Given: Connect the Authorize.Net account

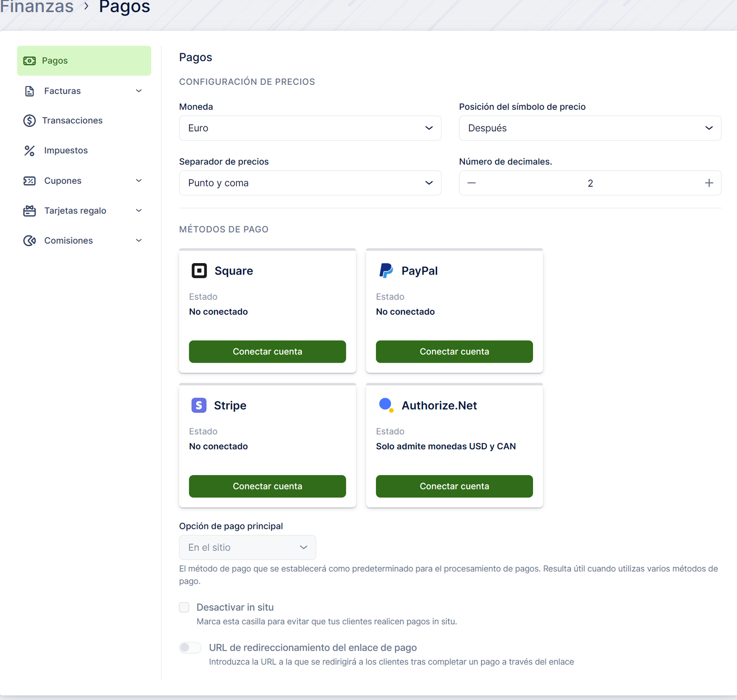Looking at the screenshot, I should [454, 486].
